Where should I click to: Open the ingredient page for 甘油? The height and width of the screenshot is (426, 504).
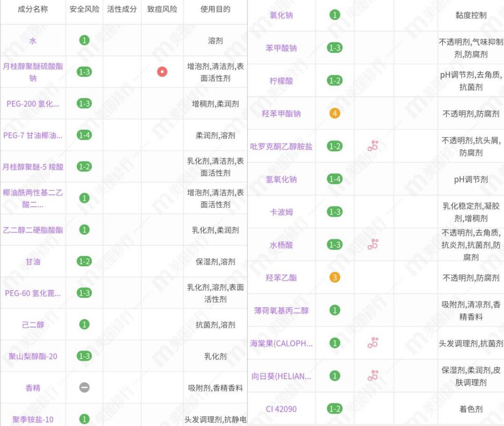(33, 261)
